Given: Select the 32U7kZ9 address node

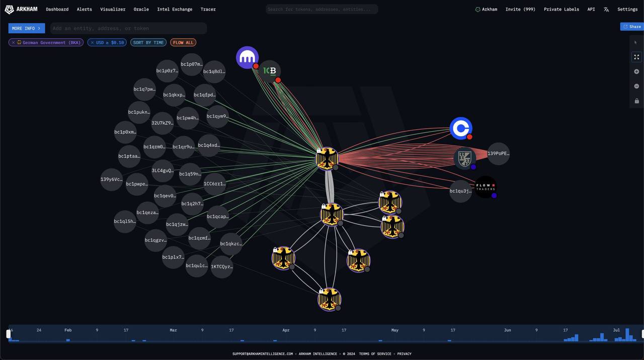Looking at the screenshot, I should click(x=163, y=123).
